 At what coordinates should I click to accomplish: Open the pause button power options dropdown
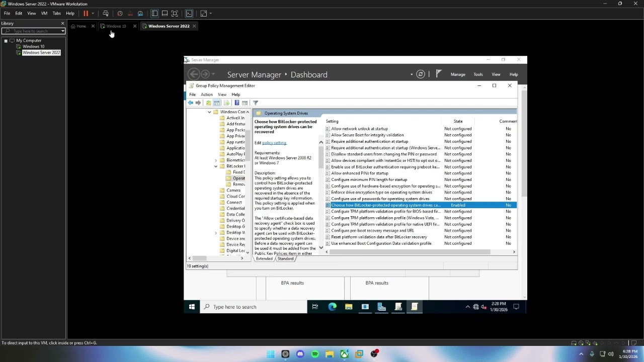[93, 14]
